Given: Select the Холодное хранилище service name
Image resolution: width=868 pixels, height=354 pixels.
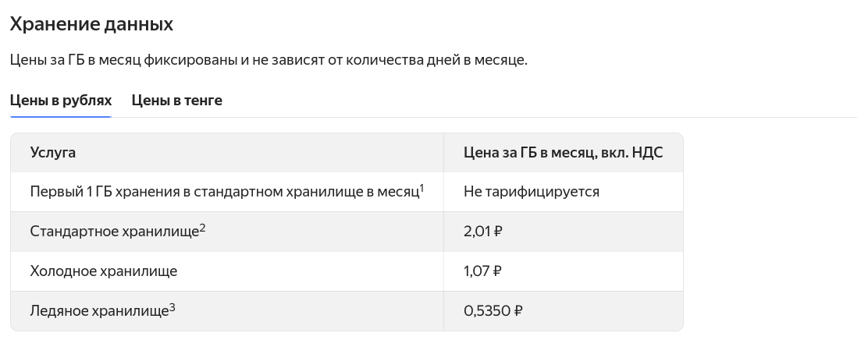Looking at the screenshot, I should pos(104,271).
